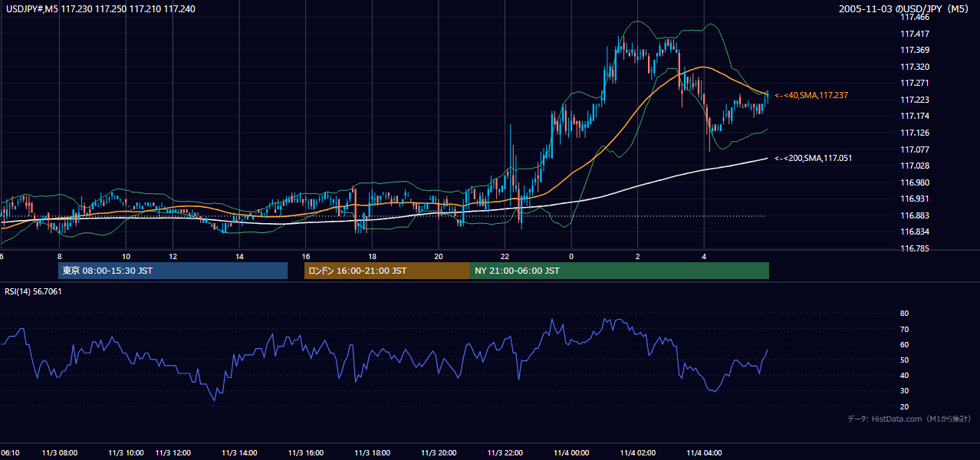Click the 11/4 02:00 time label

coord(639,452)
